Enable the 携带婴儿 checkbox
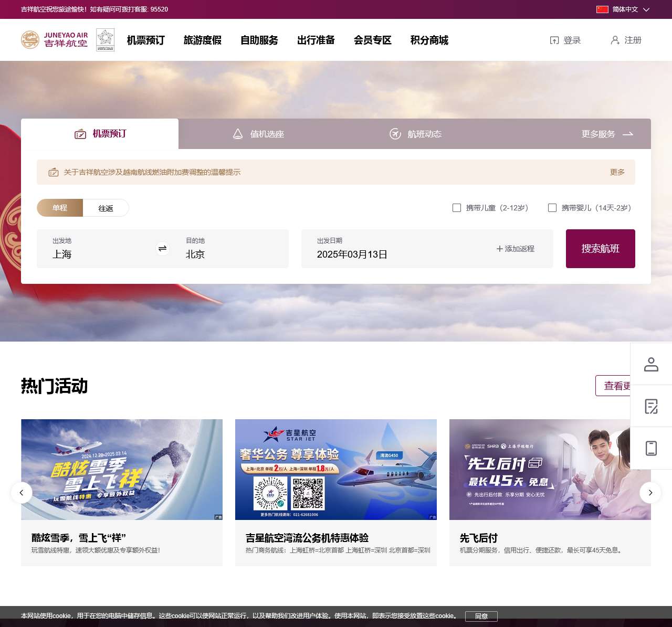The image size is (672, 627). tap(552, 208)
